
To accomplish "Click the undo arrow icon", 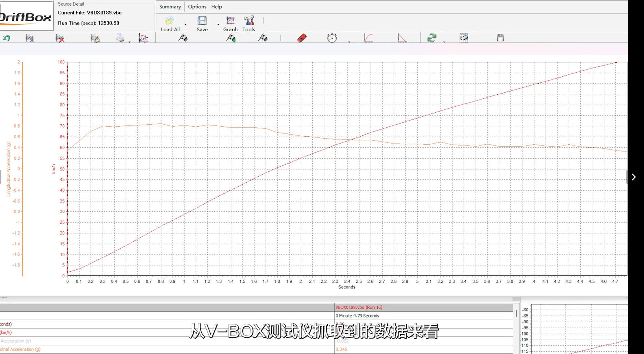I will [7, 38].
